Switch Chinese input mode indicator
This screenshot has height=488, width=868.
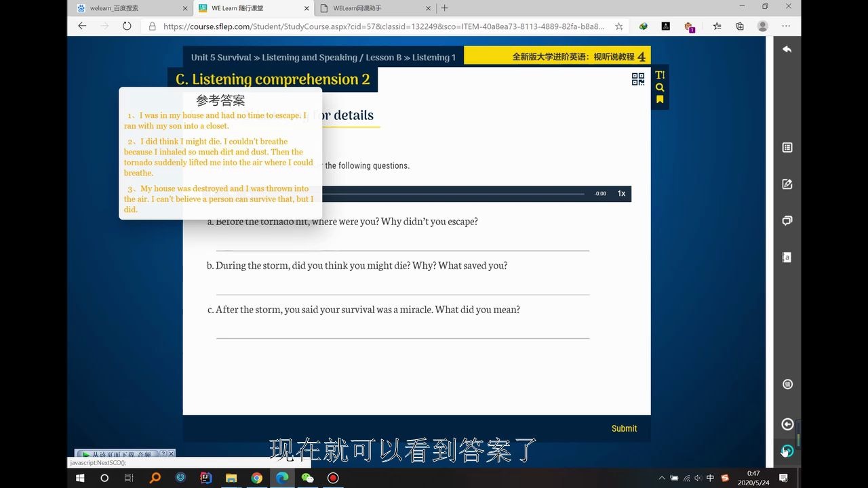pos(710,478)
